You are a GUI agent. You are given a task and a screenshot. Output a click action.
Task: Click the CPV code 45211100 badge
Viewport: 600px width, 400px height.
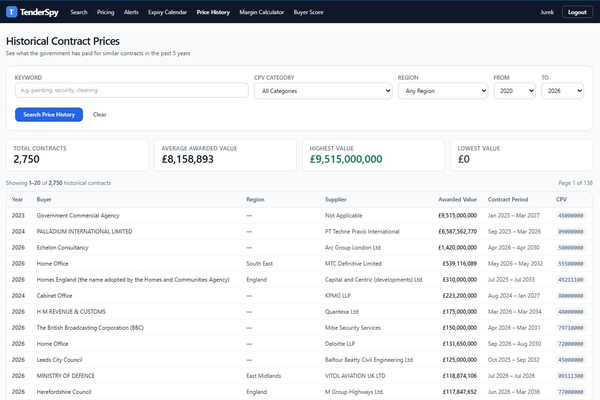point(571,280)
